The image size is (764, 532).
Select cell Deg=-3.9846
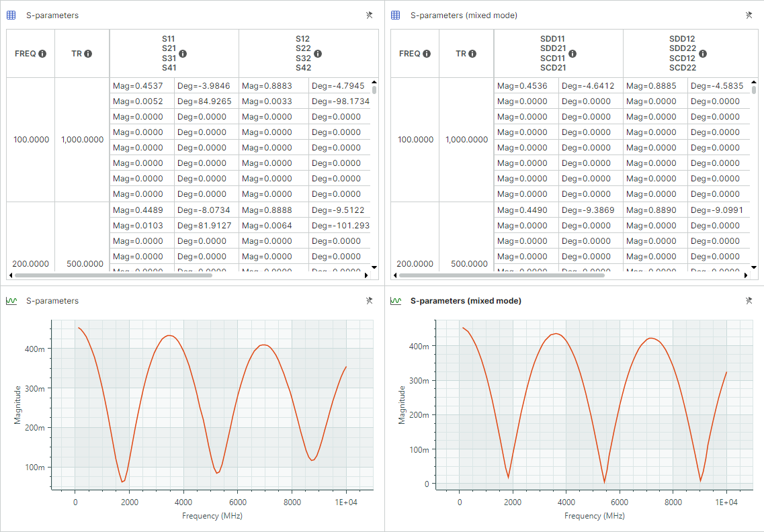(206, 86)
